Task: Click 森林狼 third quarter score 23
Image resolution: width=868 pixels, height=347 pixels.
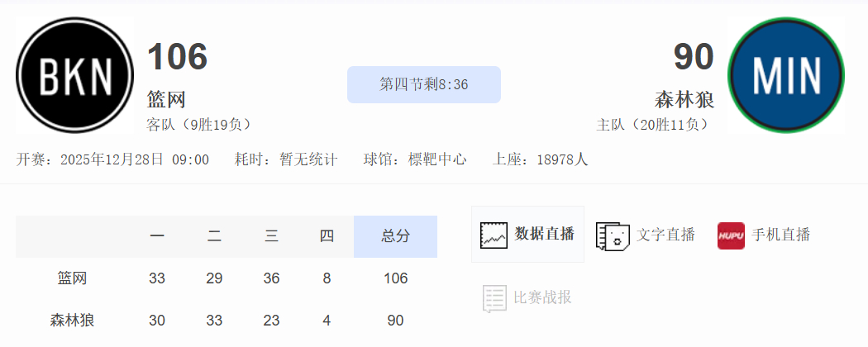Action: (271, 321)
